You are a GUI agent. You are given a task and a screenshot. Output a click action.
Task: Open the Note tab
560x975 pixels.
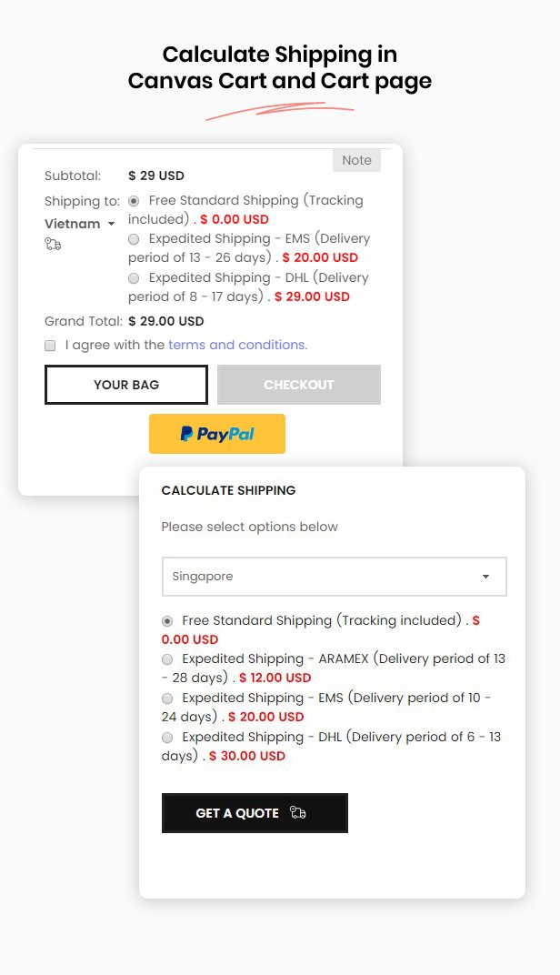[x=356, y=160]
